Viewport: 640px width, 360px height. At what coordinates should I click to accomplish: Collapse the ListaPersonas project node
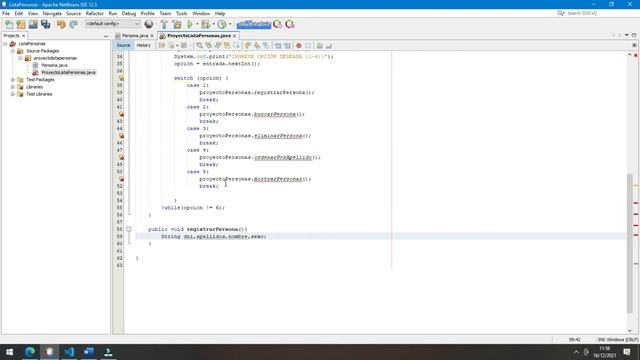pyautogui.click(x=5, y=44)
